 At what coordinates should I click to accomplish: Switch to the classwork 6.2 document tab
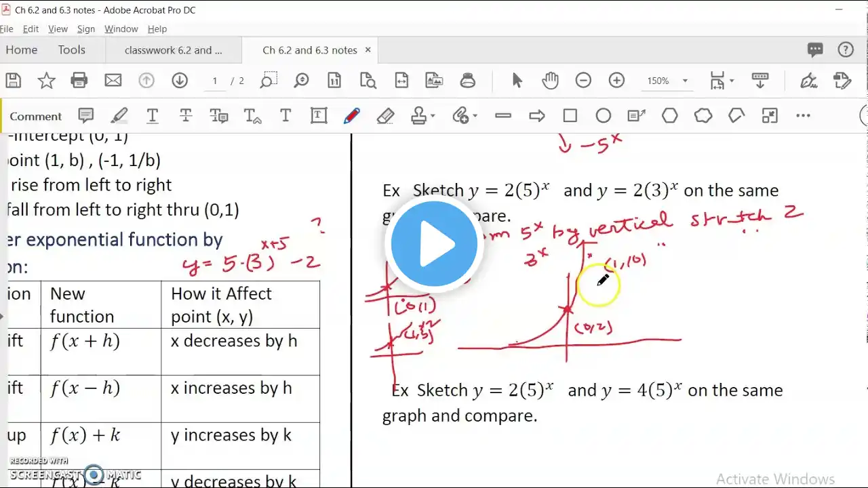[x=174, y=50]
